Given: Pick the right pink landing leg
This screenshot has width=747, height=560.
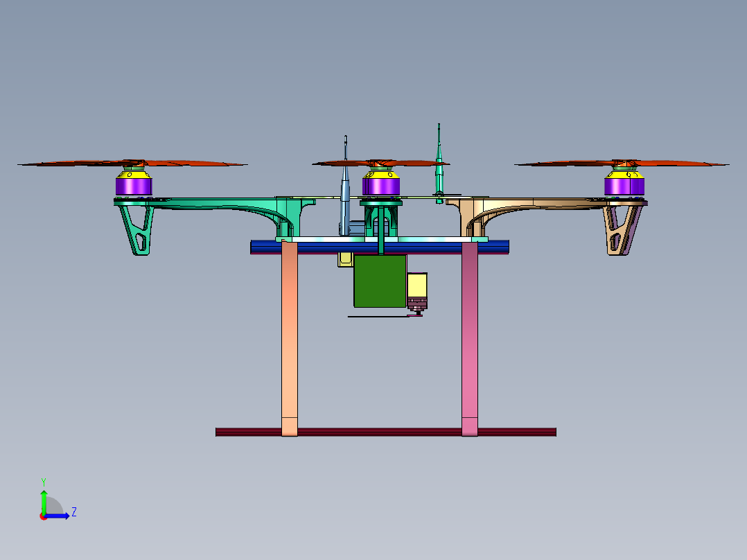Looking at the screenshot, I should [x=470, y=338].
